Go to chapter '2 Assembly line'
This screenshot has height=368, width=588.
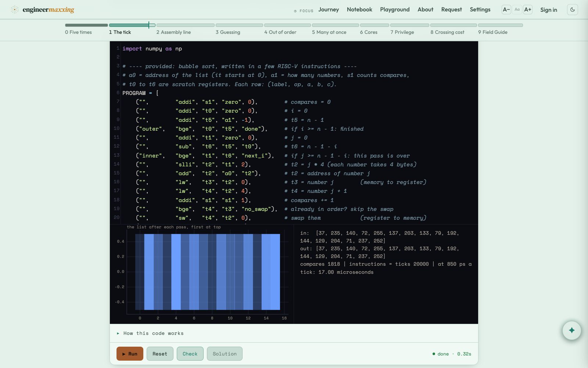tap(173, 32)
